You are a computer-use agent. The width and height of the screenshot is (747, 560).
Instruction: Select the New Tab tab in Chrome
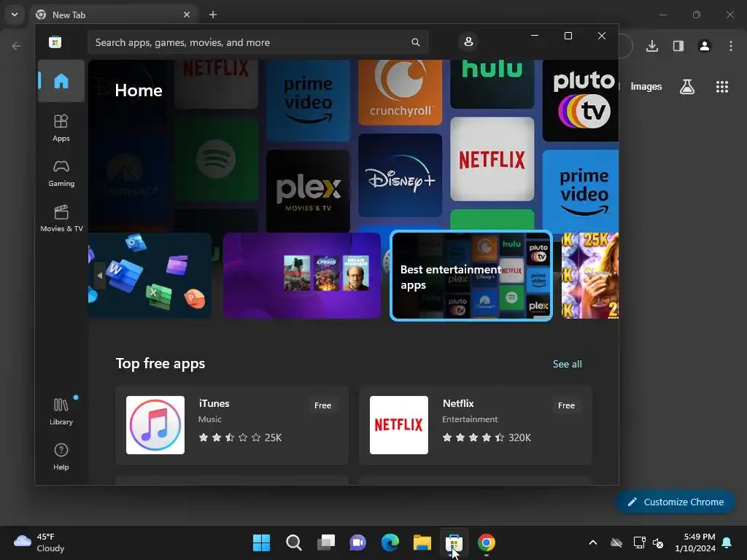click(114, 15)
